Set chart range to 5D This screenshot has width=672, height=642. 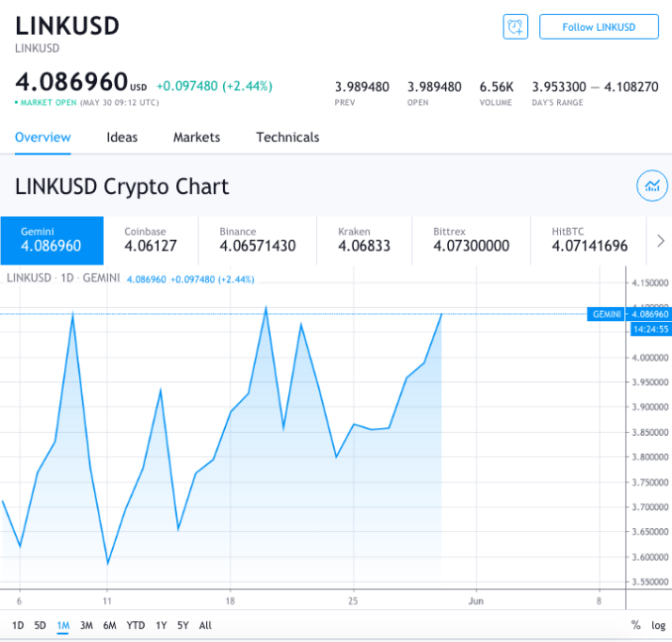coord(40,625)
